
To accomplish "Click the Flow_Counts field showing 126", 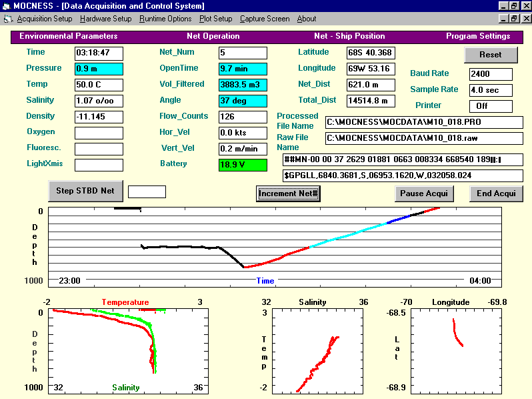I will pos(243,117).
